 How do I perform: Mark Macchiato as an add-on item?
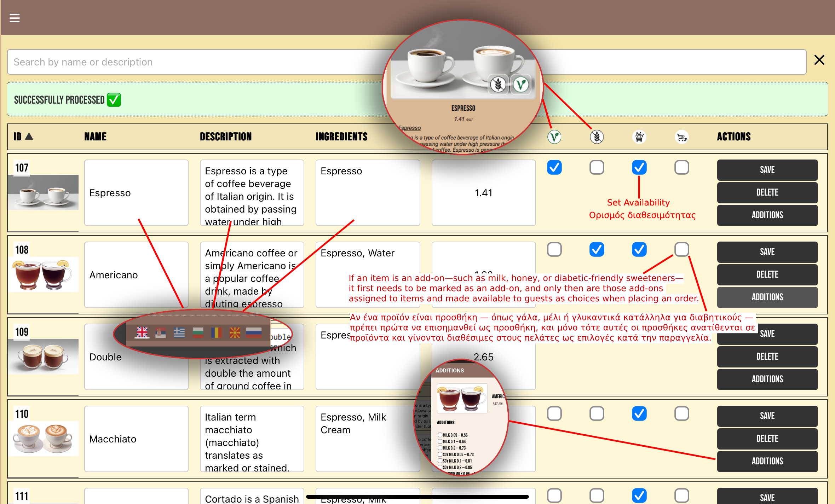(681, 413)
